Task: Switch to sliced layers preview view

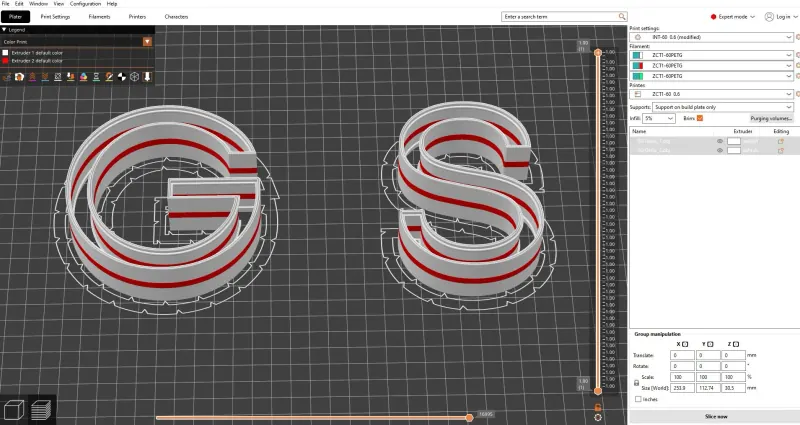Action: (x=41, y=410)
